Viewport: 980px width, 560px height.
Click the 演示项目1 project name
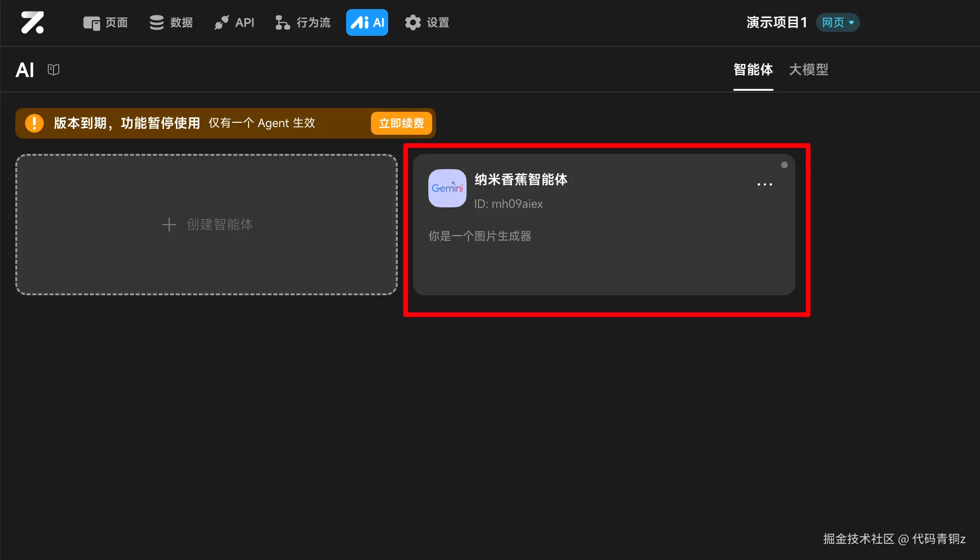click(776, 22)
